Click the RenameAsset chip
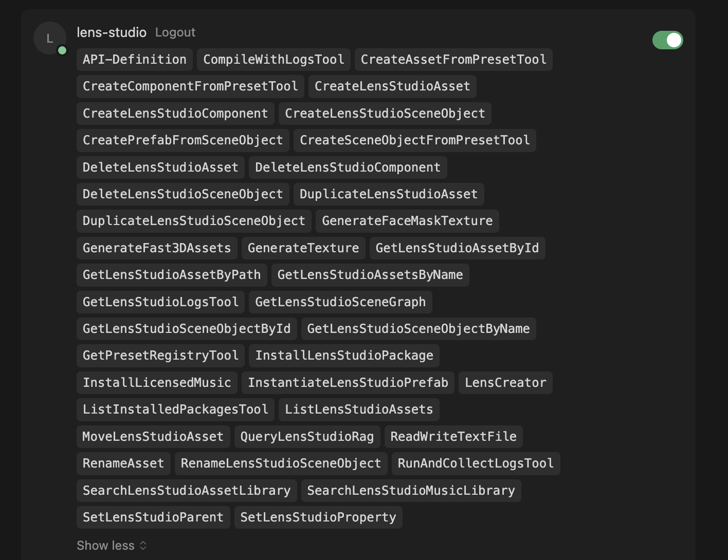This screenshot has height=560, width=728. [123, 463]
